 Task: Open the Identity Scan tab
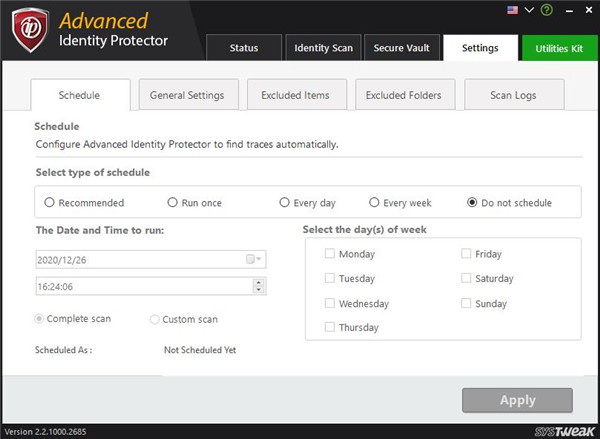click(x=323, y=47)
